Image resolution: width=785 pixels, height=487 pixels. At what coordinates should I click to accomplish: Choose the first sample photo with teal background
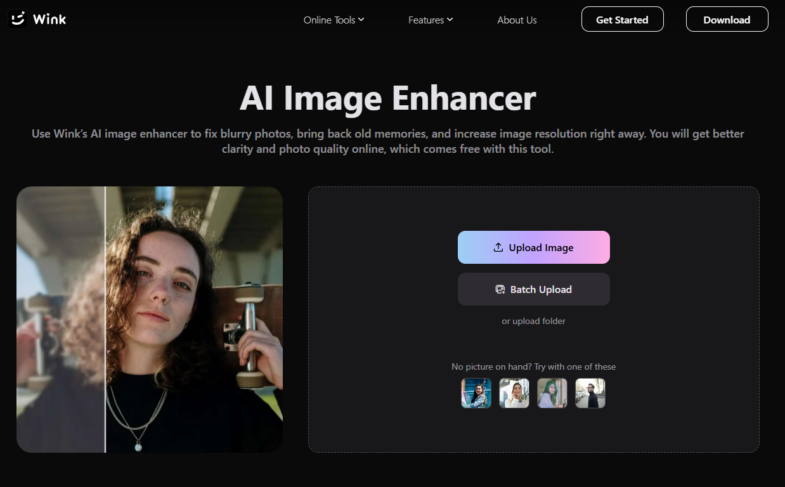(x=476, y=393)
